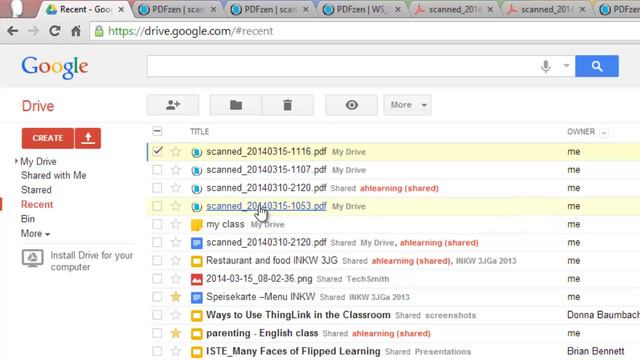Click the voice search microphone icon
Viewport: 640px width, 360px height.
pos(546,66)
